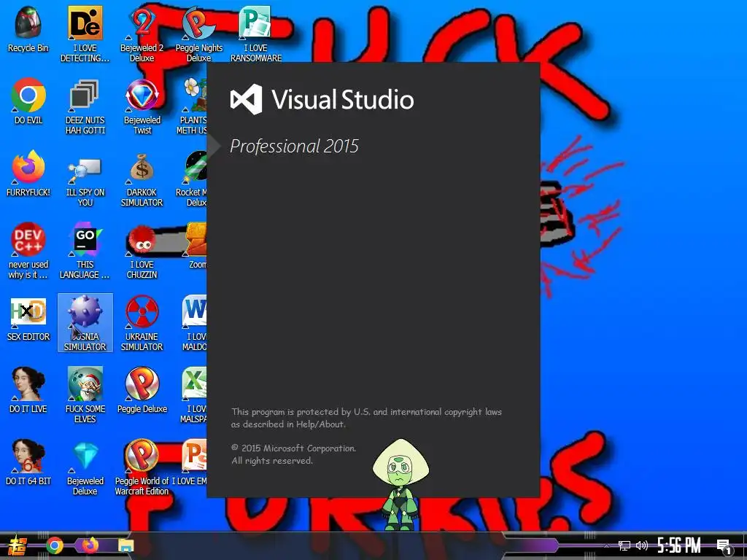This screenshot has width=747, height=560.
Task: Expand the hidden system tray icons chevron
Action: coord(606,545)
